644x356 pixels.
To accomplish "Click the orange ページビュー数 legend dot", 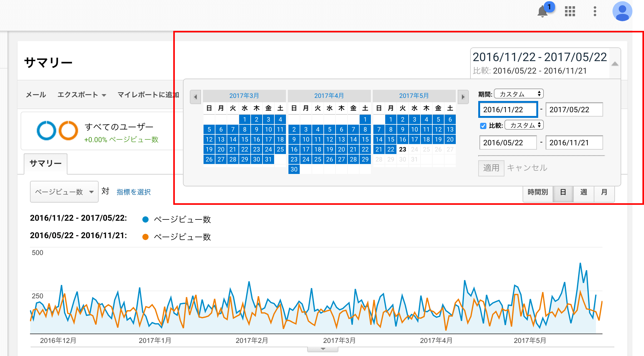I will 145,237.
